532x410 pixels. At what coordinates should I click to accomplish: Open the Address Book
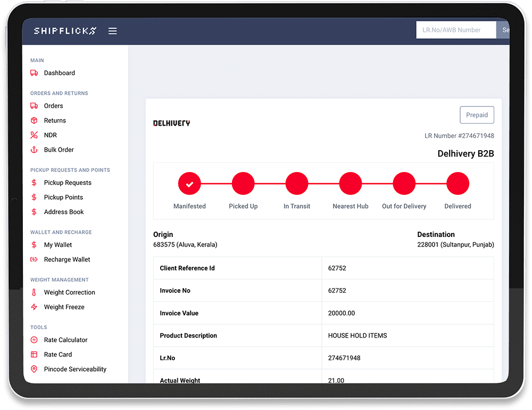[x=64, y=211]
